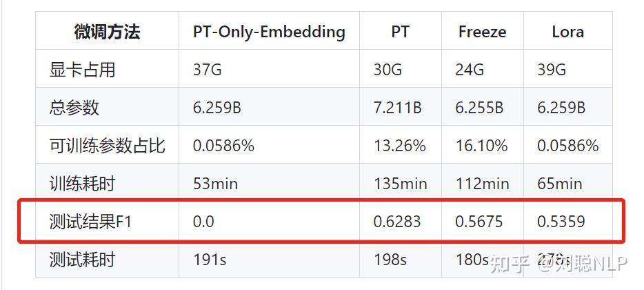Click the 显卡占用 row label
This screenshot has width=644, height=290.
coord(82,70)
